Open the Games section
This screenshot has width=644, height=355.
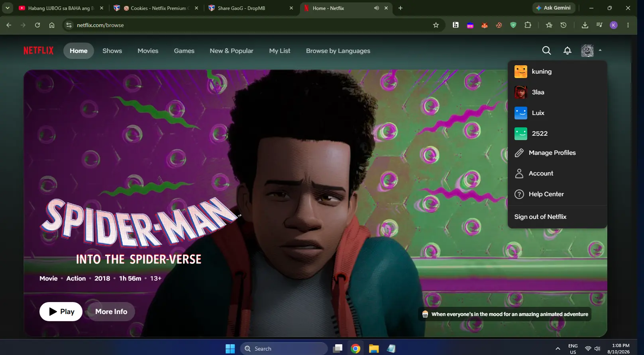click(x=184, y=51)
